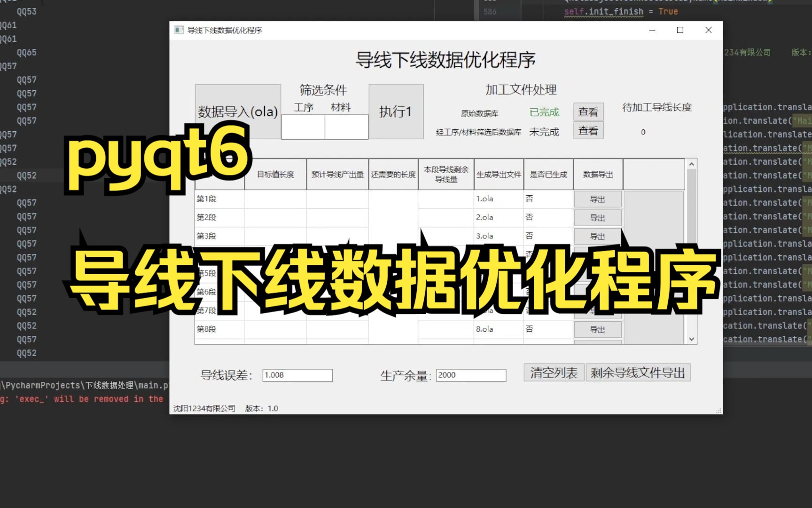Click the 预计导线产出量 column header

337,175
